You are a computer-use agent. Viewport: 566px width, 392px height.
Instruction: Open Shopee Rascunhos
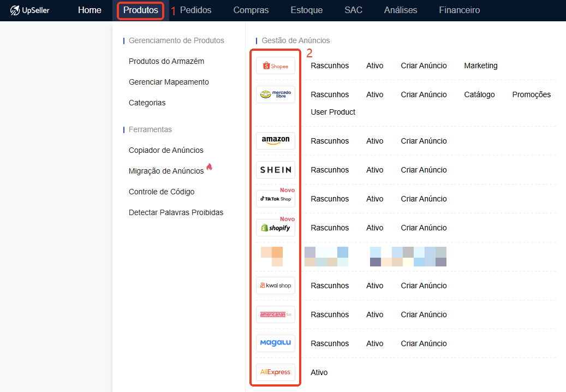pyautogui.click(x=330, y=66)
